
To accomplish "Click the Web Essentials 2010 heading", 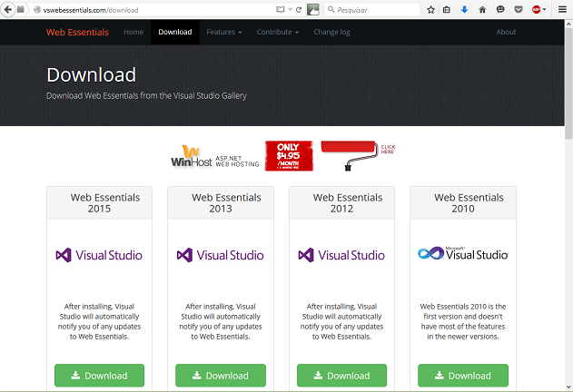I will click(x=469, y=202).
